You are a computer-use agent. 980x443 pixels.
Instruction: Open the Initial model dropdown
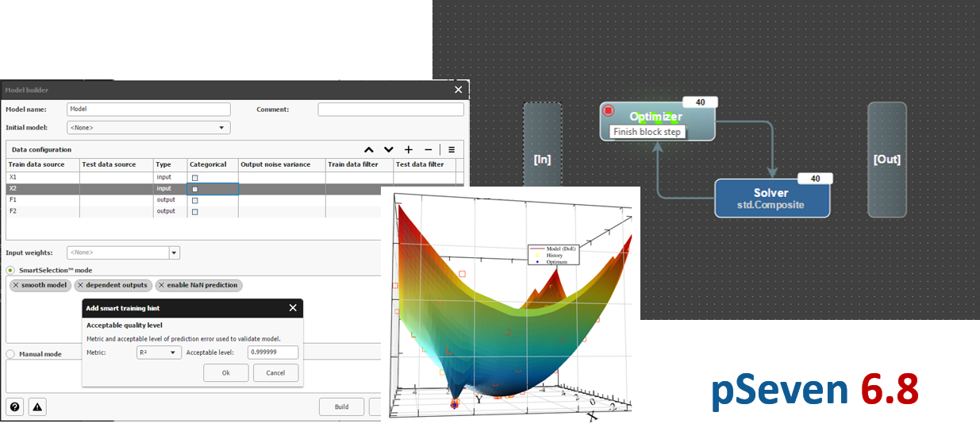point(148,127)
